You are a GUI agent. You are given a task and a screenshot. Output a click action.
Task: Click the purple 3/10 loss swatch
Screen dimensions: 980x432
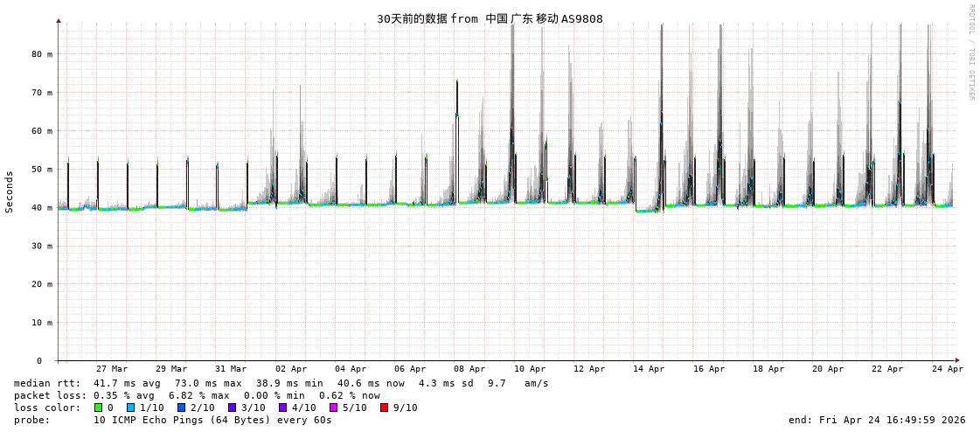point(232,408)
